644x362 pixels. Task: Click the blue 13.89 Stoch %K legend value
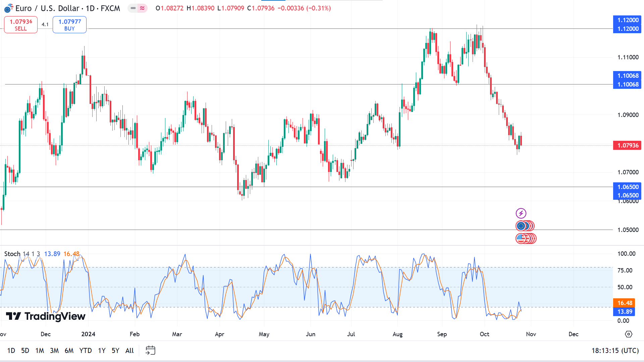point(52,254)
